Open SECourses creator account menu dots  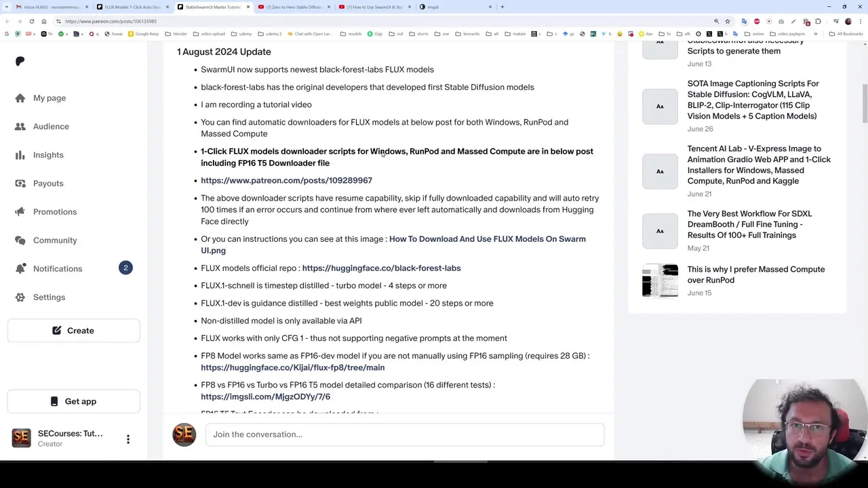coord(127,439)
